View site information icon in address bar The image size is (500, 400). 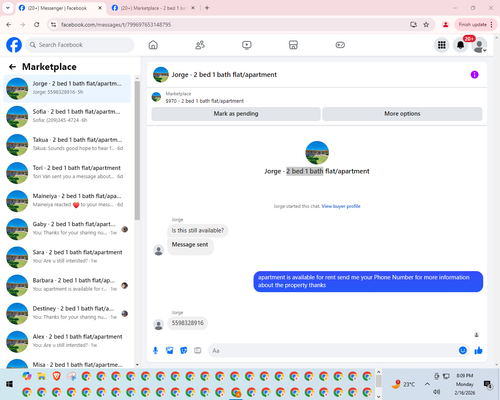point(53,24)
